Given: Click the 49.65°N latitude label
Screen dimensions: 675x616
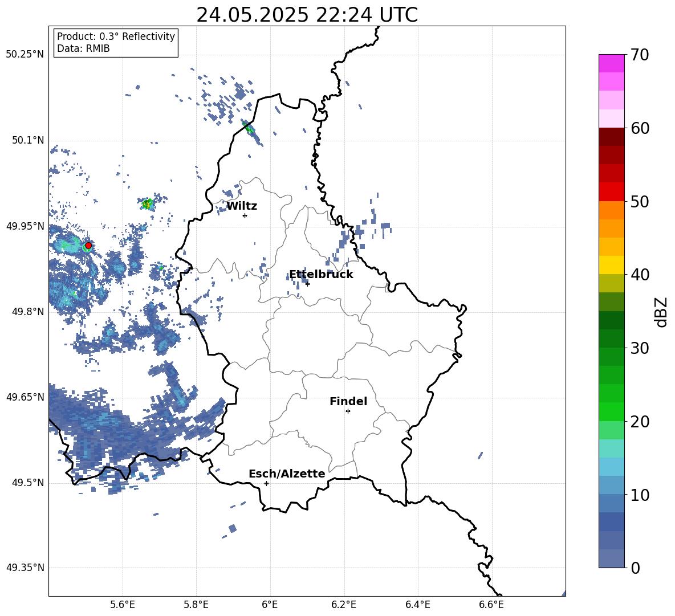Looking at the screenshot, I should (25, 397).
